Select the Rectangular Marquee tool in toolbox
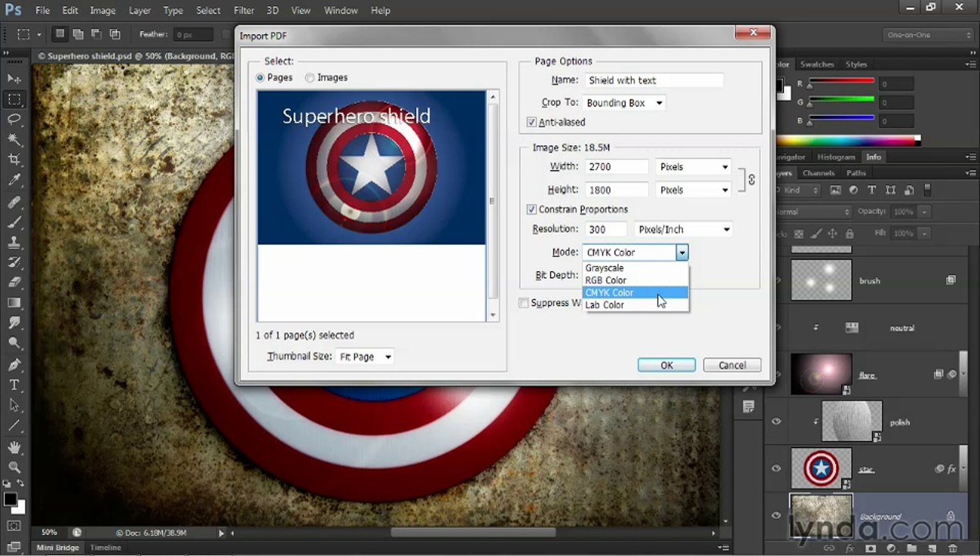This screenshot has width=980, height=556. click(14, 100)
